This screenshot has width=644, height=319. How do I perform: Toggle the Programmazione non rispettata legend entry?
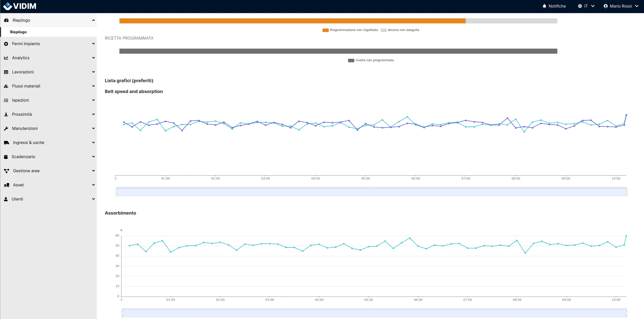(x=350, y=30)
